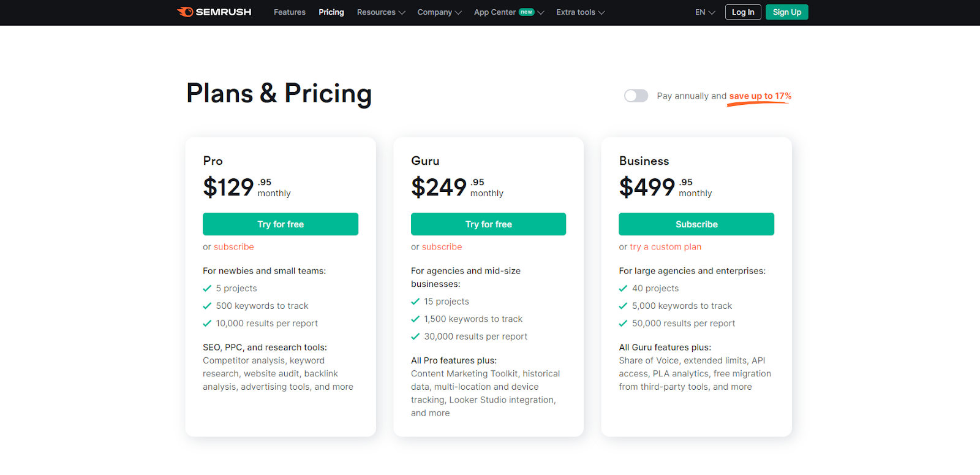Click the checkmark beside 10,000 results per report
The height and width of the screenshot is (475, 980).
coord(207,324)
